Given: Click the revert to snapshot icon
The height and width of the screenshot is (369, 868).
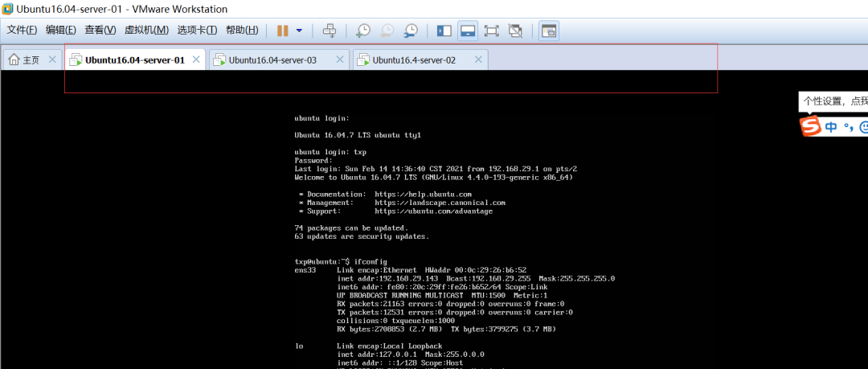Looking at the screenshot, I should 387,31.
